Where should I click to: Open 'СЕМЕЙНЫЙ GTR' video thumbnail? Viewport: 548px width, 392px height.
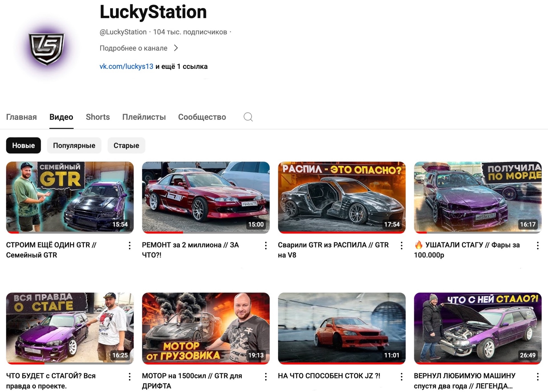click(x=70, y=197)
